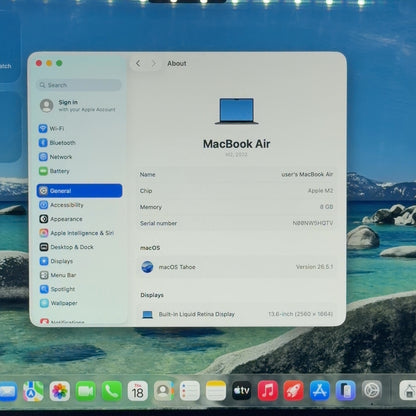The image size is (416, 416).
Task: Open Apple Intelligence & Siri settings
Action: 77,233
